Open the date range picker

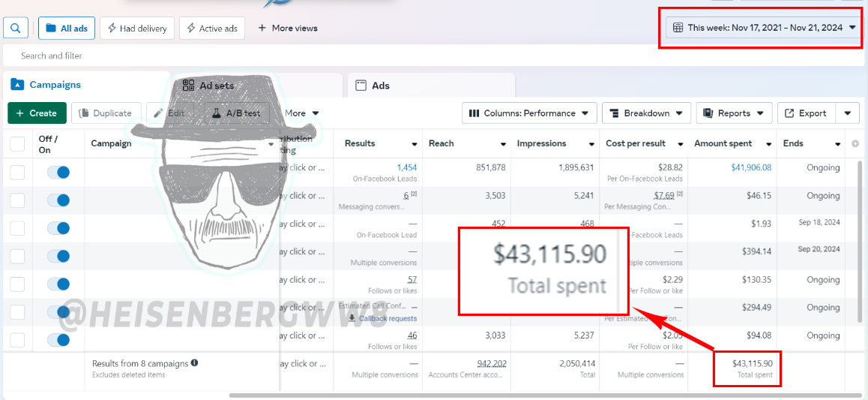[x=765, y=28]
